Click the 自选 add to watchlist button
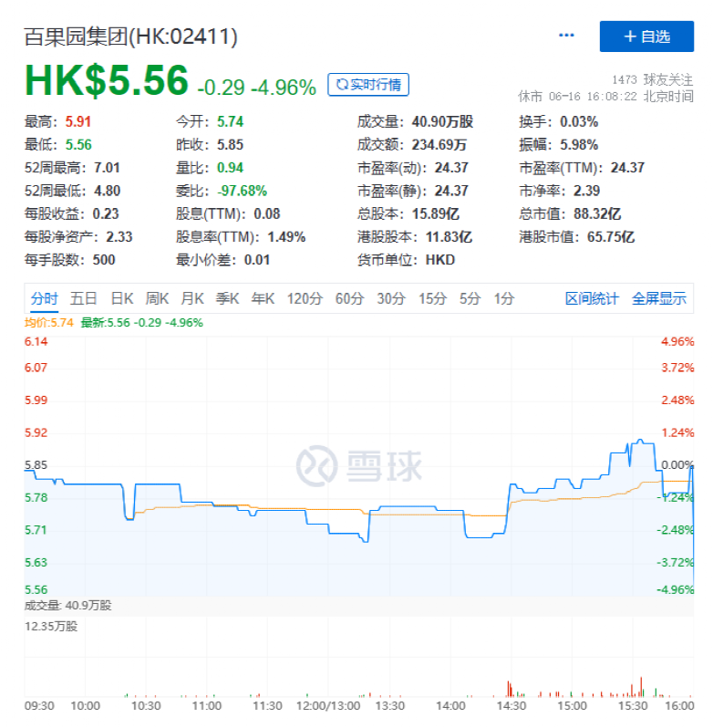 click(646, 36)
